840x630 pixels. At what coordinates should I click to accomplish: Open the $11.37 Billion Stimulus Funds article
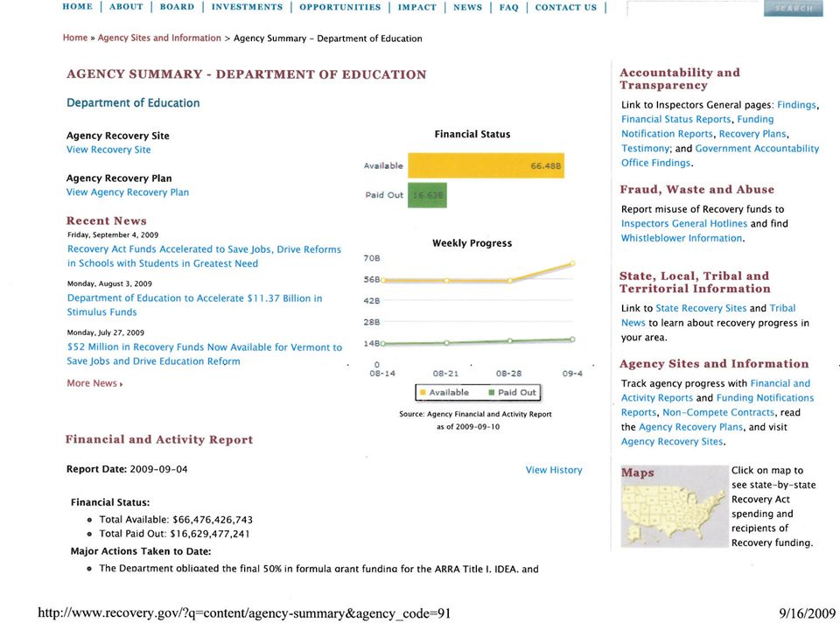tap(194, 304)
